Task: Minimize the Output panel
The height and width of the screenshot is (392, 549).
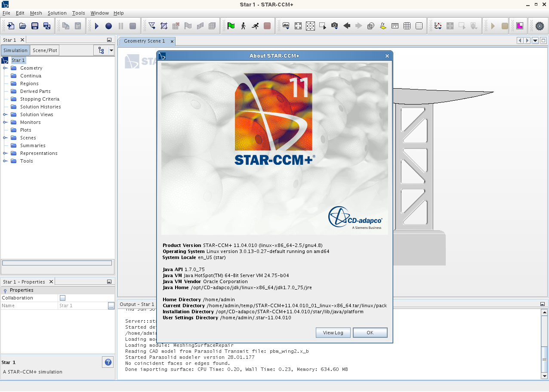Action: coord(543,304)
